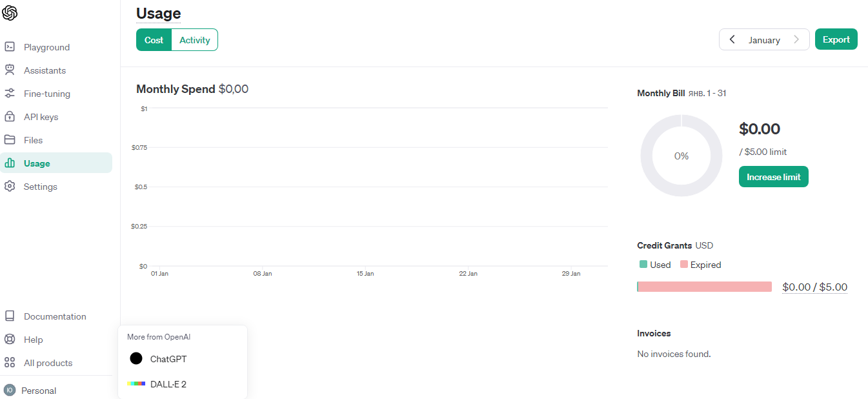This screenshot has height=399, width=868.
Task: Go to previous month with left chevron
Action: coord(732,39)
